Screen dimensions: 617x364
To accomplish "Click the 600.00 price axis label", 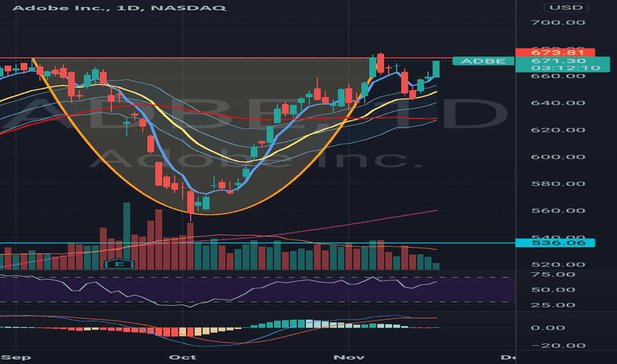I will point(558,157).
